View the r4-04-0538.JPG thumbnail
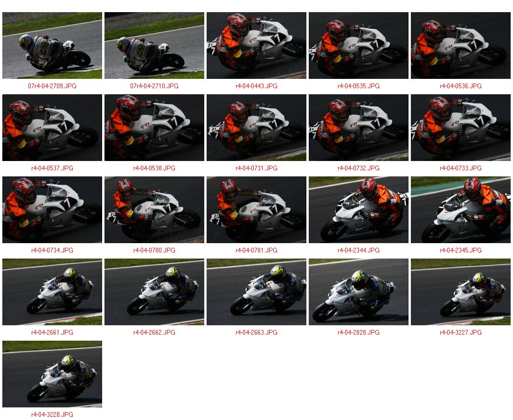The image size is (513, 420). pyautogui.click(x=154, y=128)
